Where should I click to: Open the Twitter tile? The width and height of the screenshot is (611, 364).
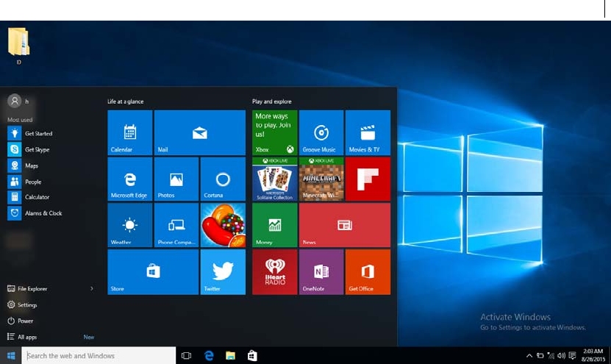coord(223,271)
